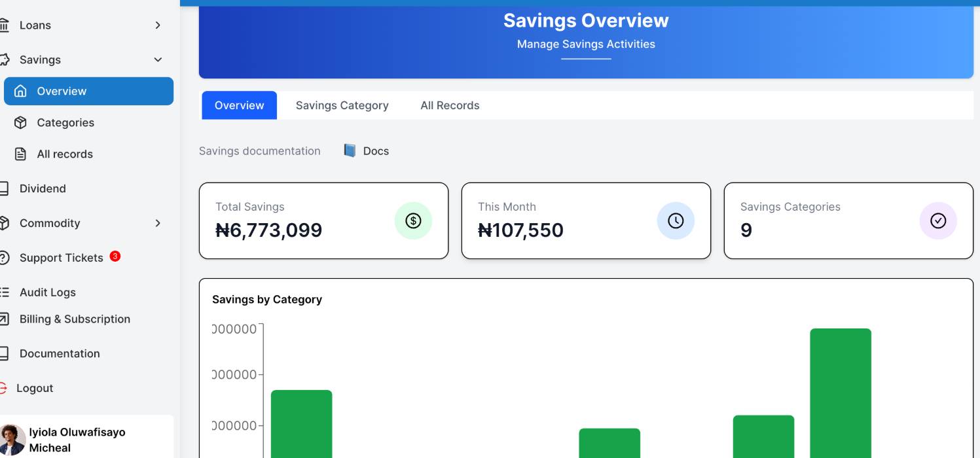This screenshot has width=980, height=458.
Task: Click the Loans bank icon in sidebar
Action: 4,25
